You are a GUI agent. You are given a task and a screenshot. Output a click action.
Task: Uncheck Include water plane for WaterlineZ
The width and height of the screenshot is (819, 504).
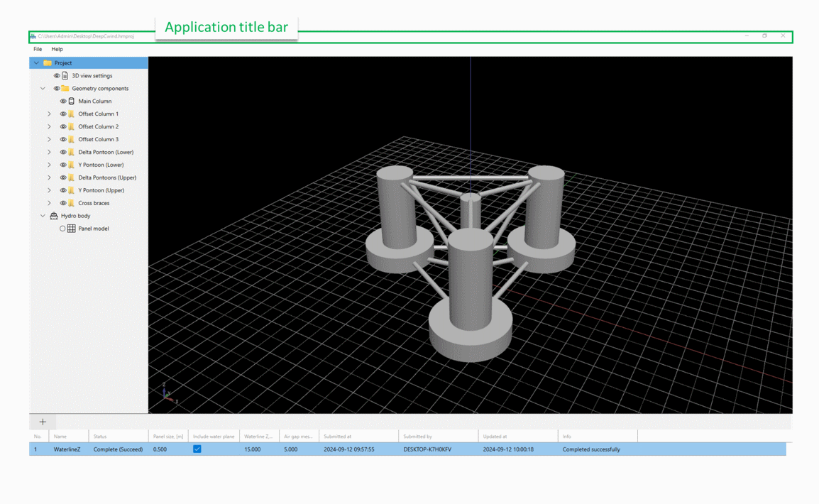[197, 449]
